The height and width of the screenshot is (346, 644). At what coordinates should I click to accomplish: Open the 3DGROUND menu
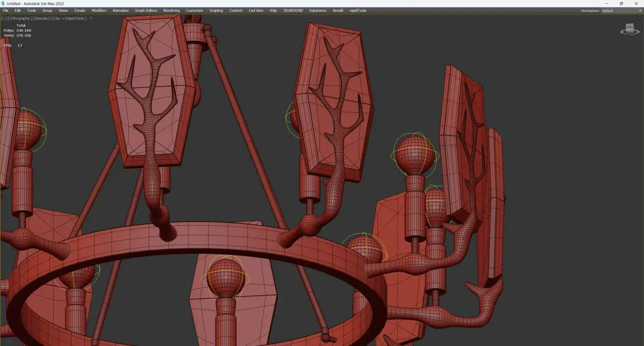point(294,10)
